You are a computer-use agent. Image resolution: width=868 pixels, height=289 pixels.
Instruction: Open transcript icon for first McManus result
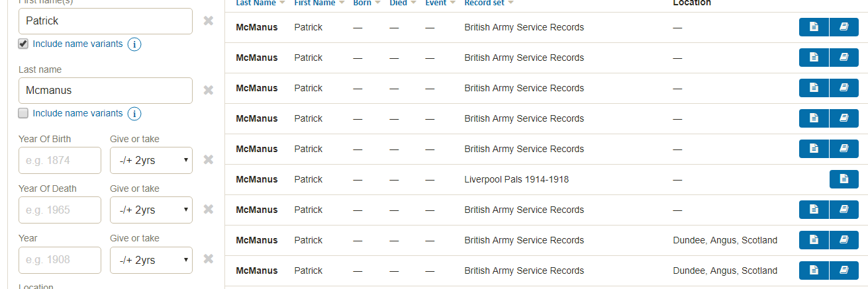(x=814, y=27)
